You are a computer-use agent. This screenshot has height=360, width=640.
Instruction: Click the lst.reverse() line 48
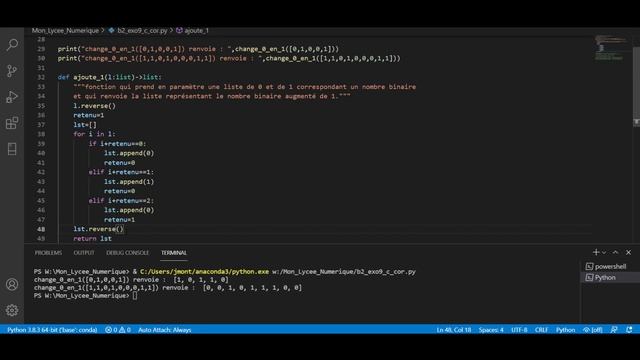98,229
